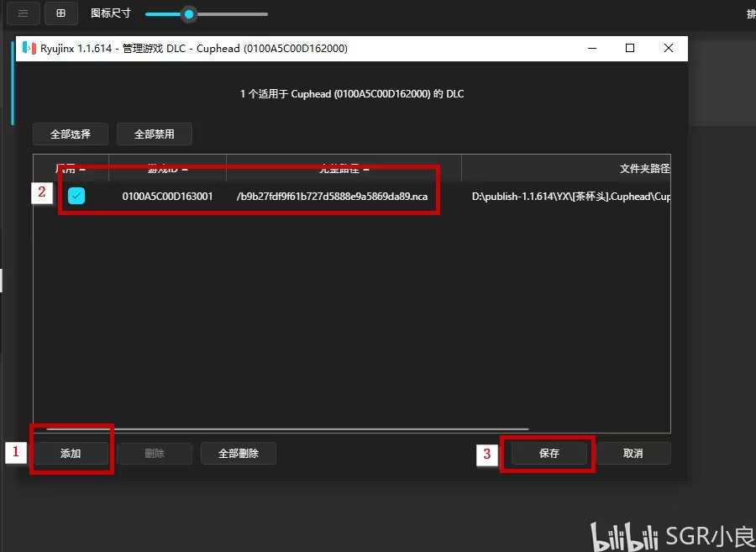This screenshot has width=756, height=552.
Task: Sort by the enabled column header
Action: [x=71, y=168]
